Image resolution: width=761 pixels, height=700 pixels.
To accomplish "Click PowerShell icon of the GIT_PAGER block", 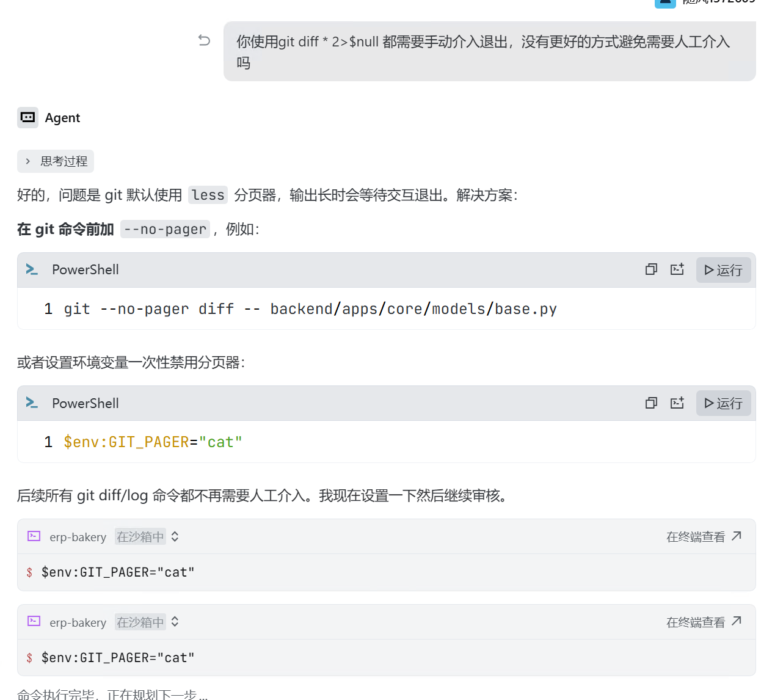I will pyautogui.click(x=32, y=403).
